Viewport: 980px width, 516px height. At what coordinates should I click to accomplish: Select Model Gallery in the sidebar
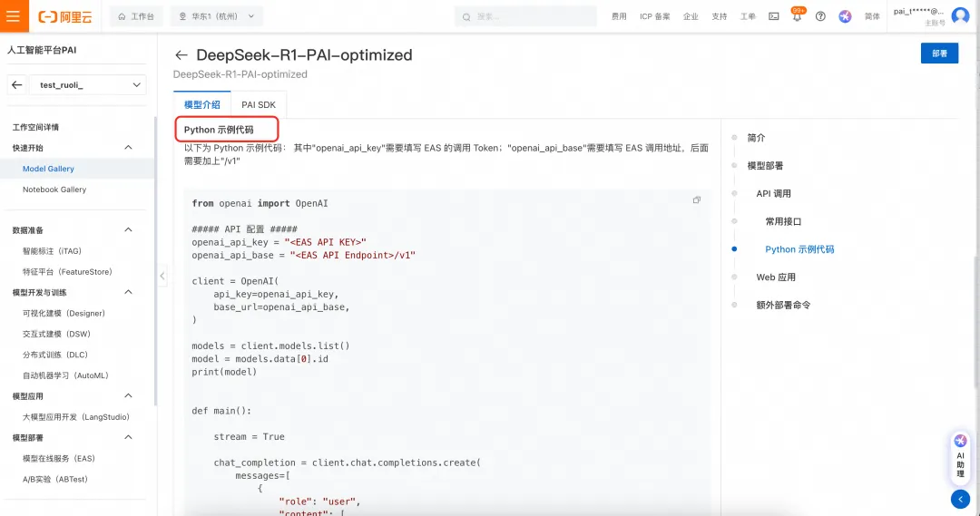[x=48, y=169]
